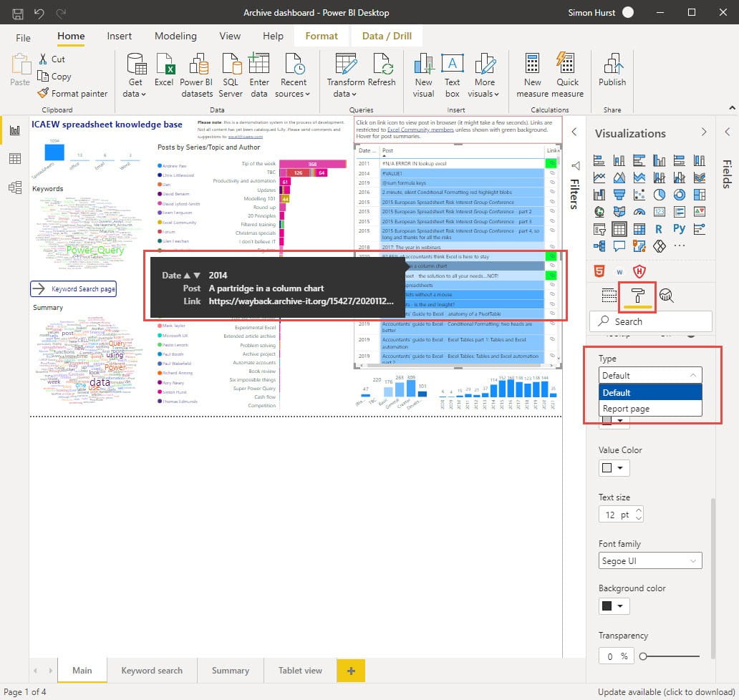Choose the Python visual icon

pyautogui.click(x=680, y=228)
